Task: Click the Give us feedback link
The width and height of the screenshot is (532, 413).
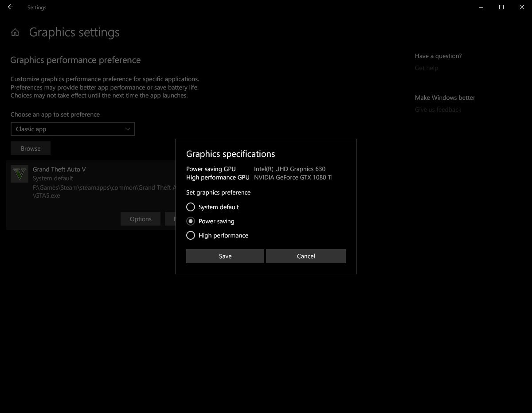Action: (x=438, y=109)
